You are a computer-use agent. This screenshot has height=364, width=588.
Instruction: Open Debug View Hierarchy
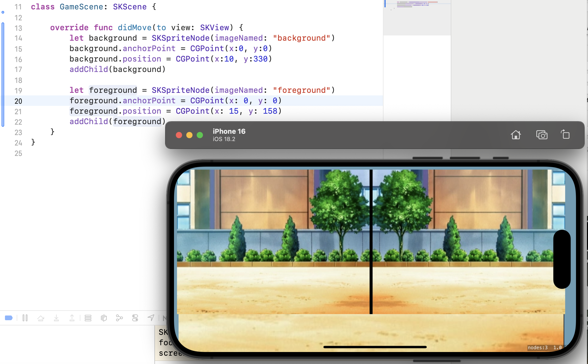pos(104,318)
